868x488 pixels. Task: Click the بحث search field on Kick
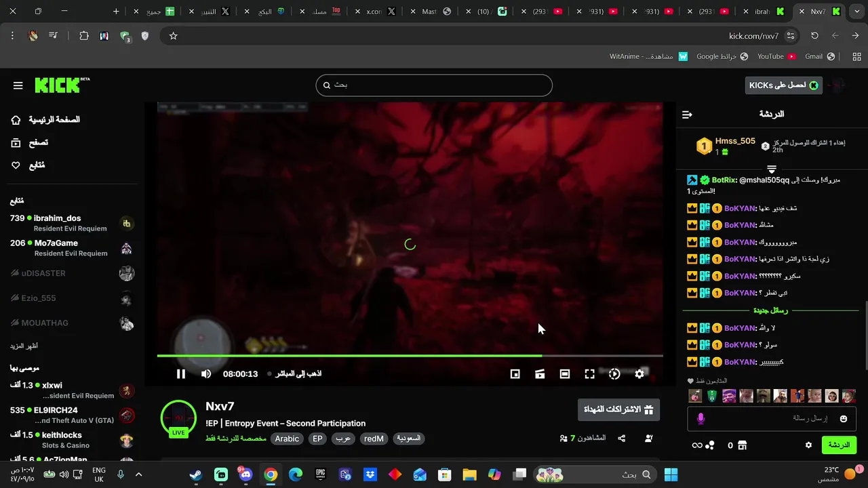point(434,85)
